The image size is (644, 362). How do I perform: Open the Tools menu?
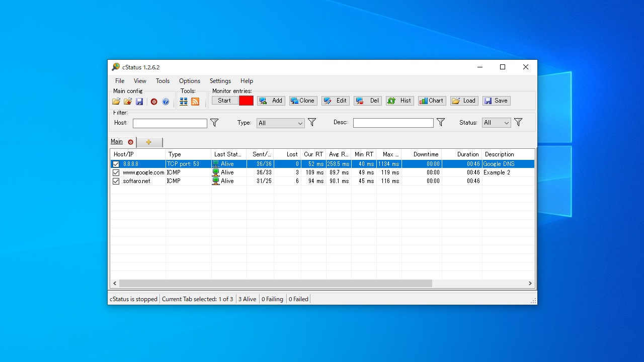pos(163,81)
